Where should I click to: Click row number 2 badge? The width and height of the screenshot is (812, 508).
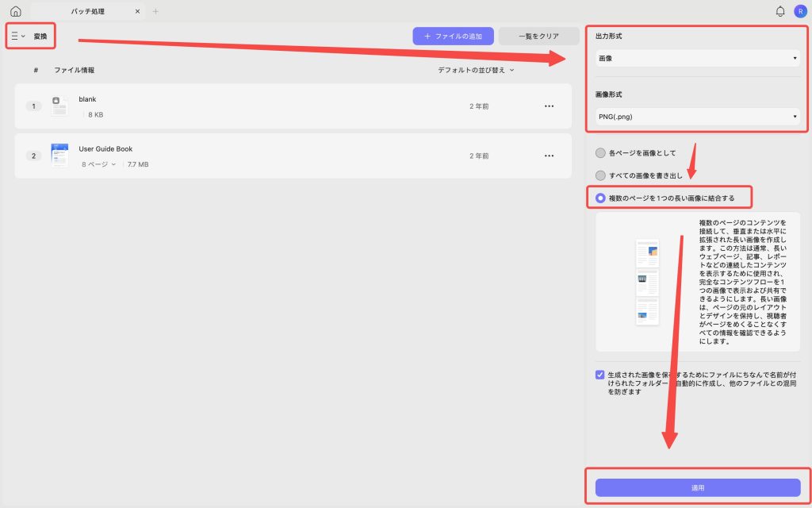[33, 156]
